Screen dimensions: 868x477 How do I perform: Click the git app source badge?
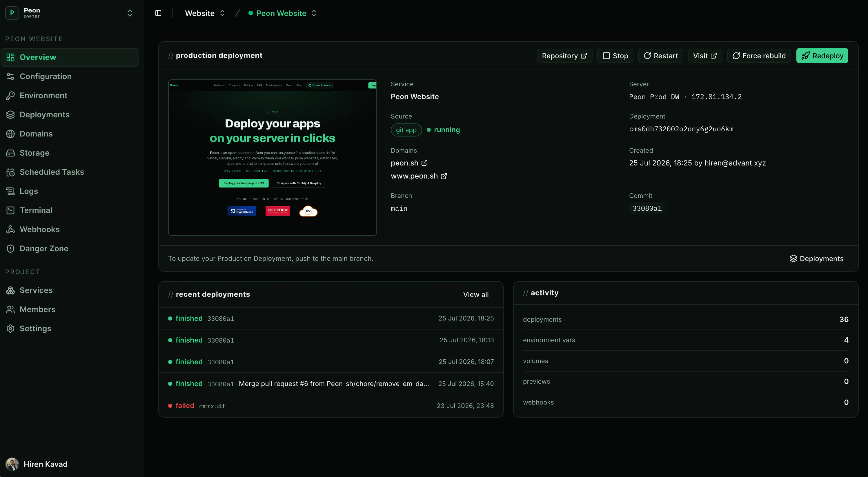[x=406, y=130]
